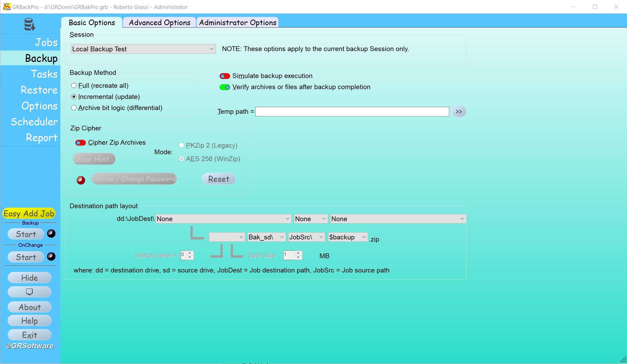Open the Scheduler section in sidebar
Viewport: 627px width, 364px height.
34,122
